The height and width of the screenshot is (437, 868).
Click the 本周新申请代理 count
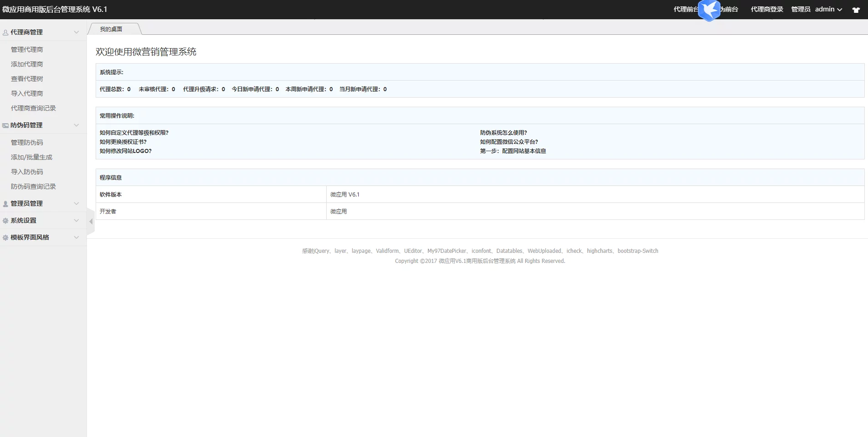point(309,89)
